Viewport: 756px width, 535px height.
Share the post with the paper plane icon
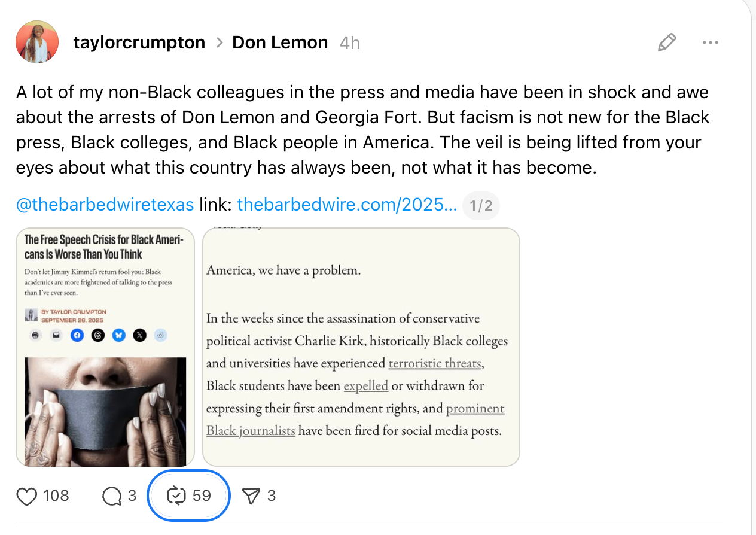click(x=251, y=496)
